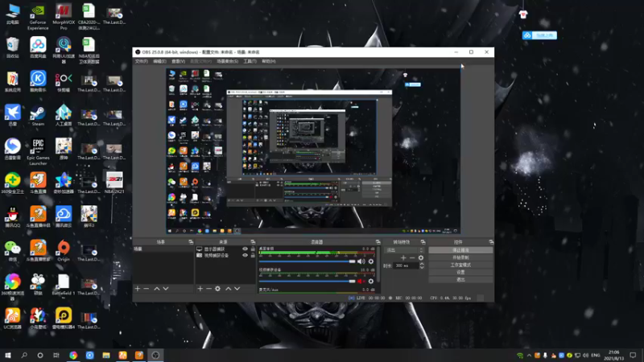Open MorphVOX Pro desktop icon

point(64,17)
